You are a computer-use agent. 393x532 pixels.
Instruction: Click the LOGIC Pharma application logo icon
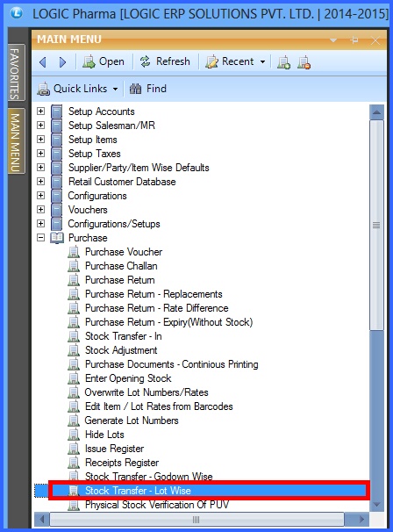point(17,13)
